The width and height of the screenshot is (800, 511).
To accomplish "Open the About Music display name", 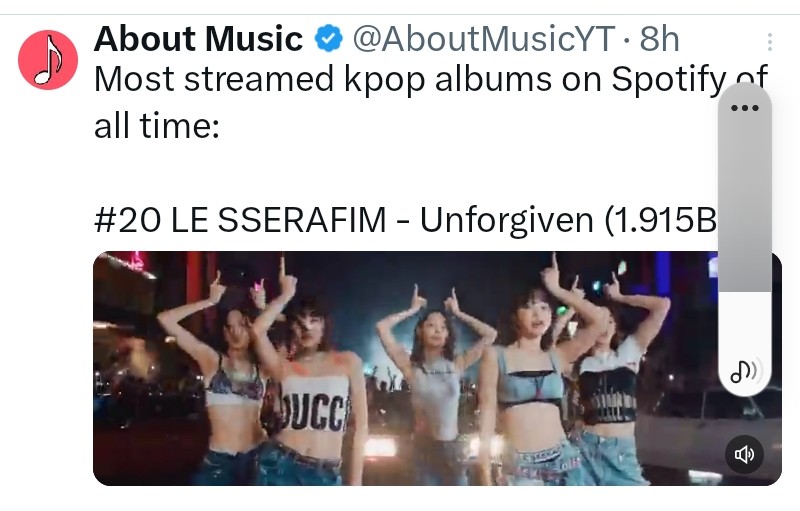I will pos(198,39).
